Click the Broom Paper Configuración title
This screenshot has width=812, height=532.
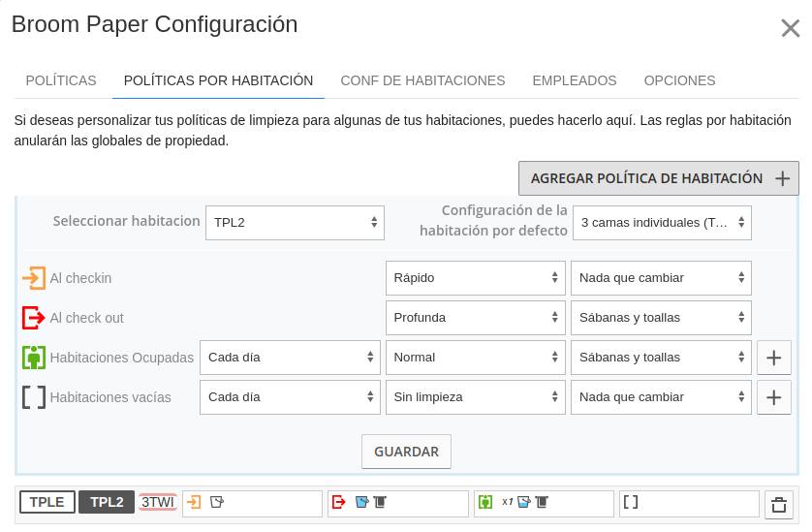pos(155,24)
